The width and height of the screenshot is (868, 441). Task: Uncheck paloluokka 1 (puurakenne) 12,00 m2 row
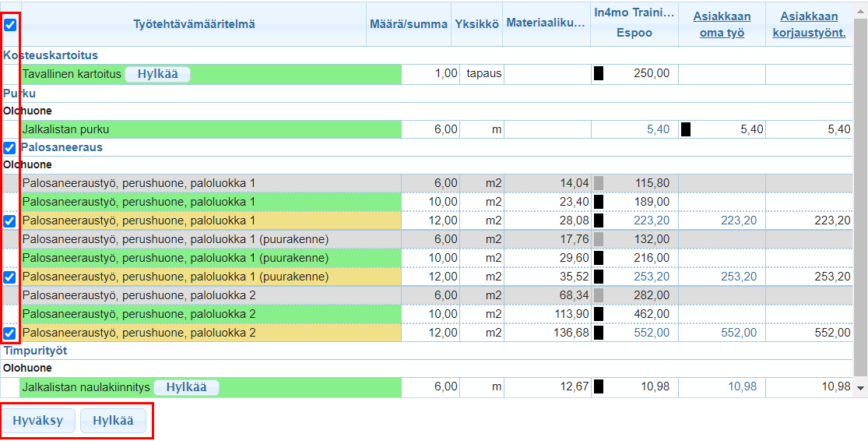coord(10,277)
